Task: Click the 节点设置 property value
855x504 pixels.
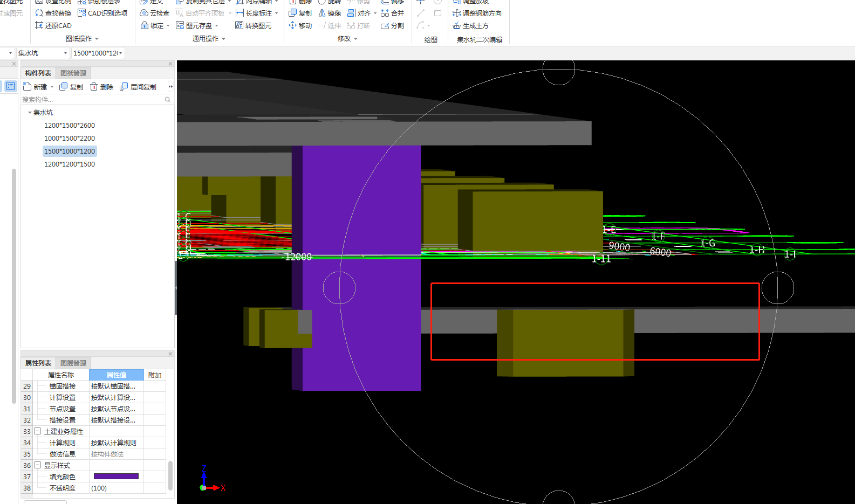Action: 117,409
